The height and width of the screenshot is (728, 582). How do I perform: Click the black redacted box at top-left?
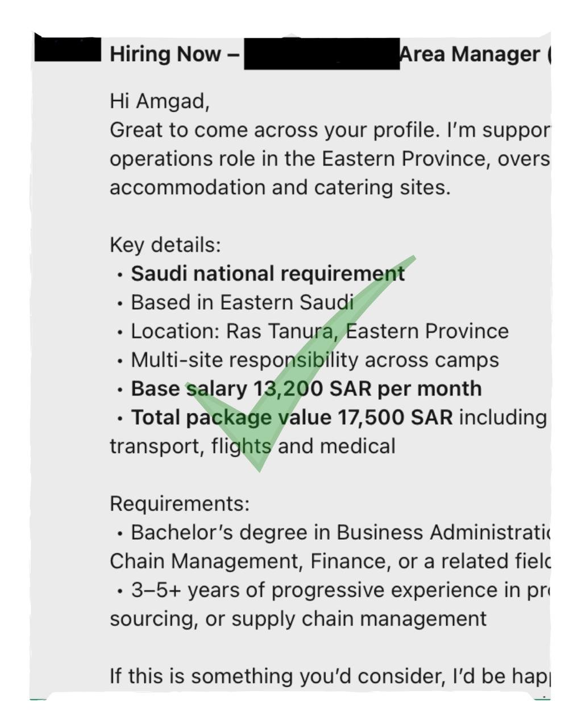67,48
